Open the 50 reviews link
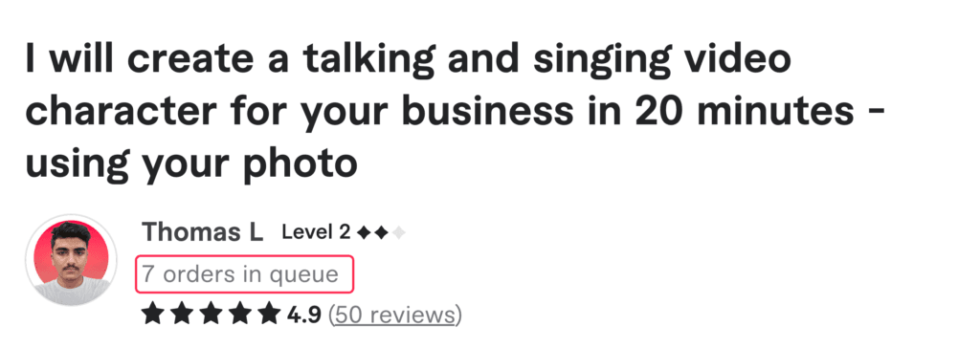 [x=395, y=315]
